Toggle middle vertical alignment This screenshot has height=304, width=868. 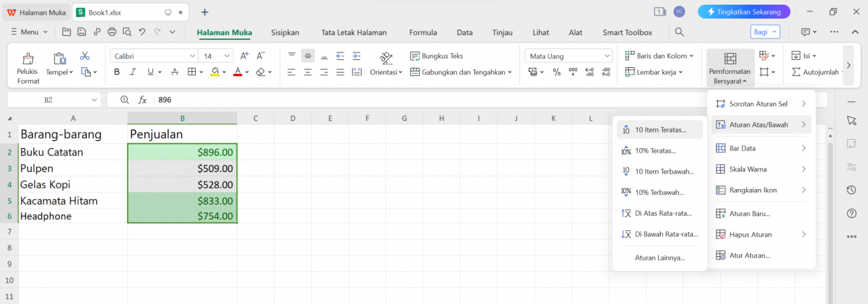click(308, 56)
